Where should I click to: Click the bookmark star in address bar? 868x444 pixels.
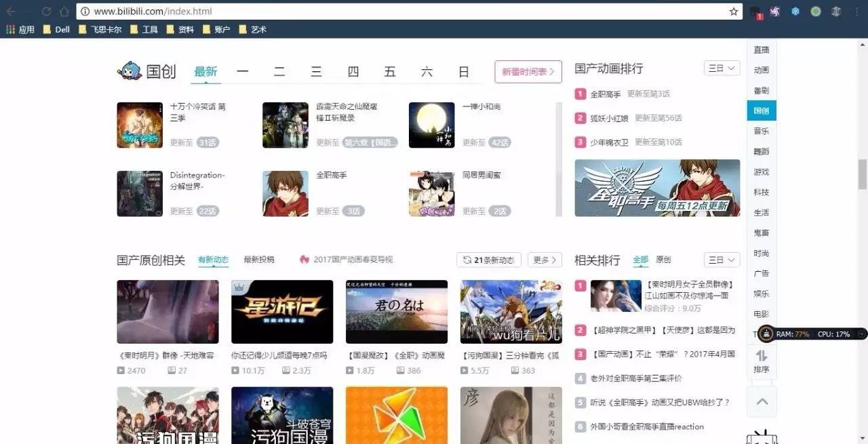point(733,12)
